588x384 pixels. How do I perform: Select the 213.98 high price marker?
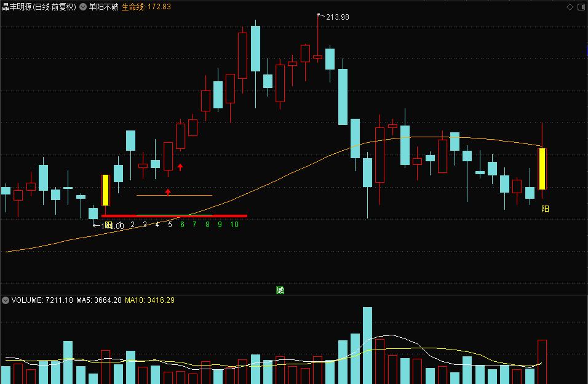tap(333, 17)
